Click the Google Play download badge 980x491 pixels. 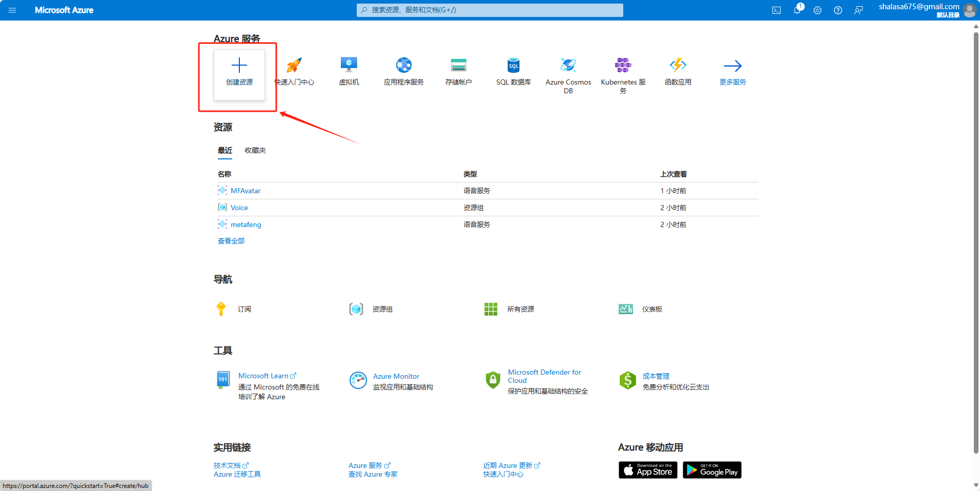(712, 470)
